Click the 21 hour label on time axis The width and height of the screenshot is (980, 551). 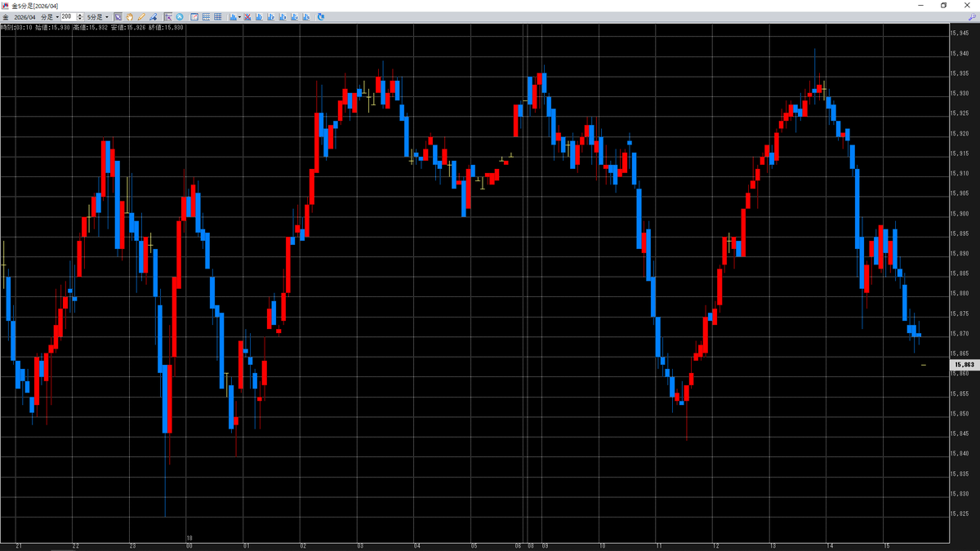tap(18, 545)
